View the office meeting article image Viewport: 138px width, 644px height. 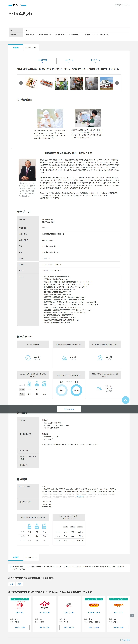click(x=88, y=118)
